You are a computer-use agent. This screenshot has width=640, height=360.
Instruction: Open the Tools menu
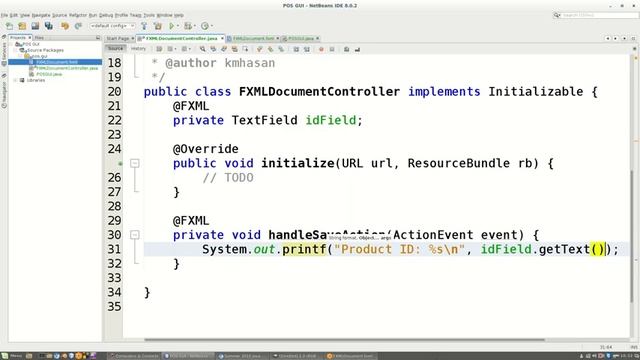click(x=149, y=15)
